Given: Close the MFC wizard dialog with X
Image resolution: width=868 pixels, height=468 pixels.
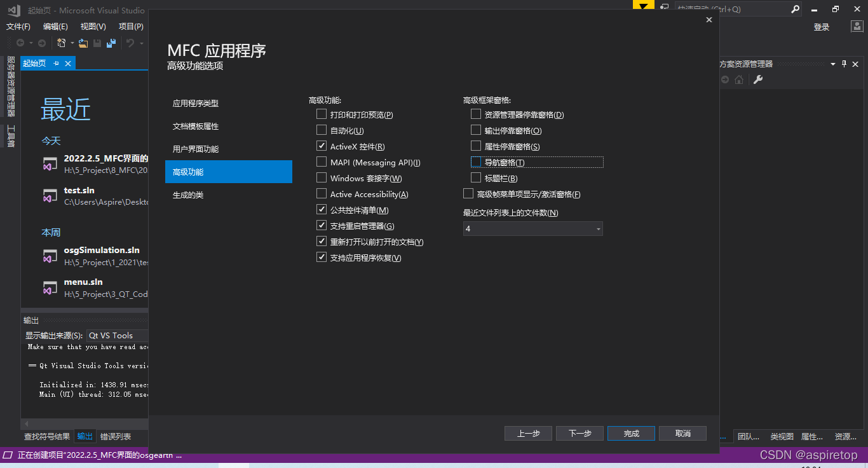Looking at the screenshot, I should [709, 20].
